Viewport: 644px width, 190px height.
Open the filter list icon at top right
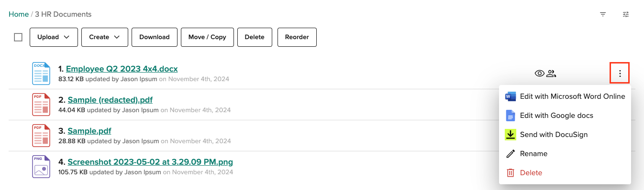tap(603, 14)
